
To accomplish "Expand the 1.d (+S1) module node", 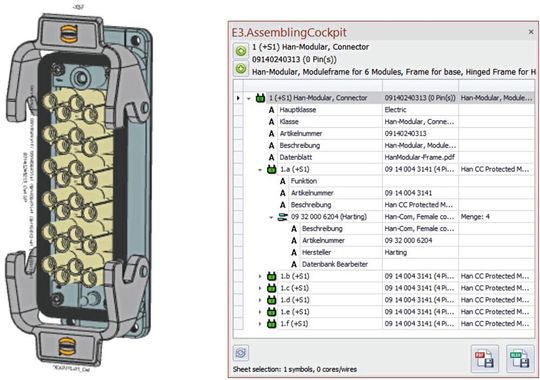I will click(x=260, y=300).
